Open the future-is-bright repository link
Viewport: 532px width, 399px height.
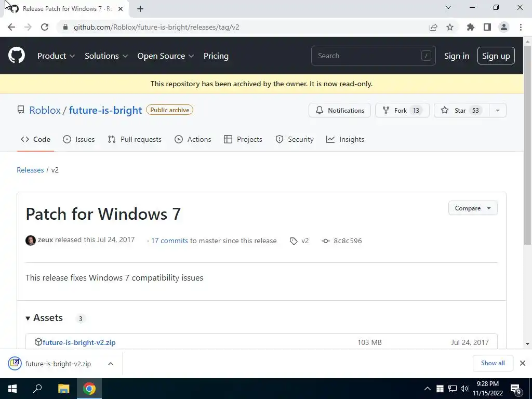pos(105,110)
